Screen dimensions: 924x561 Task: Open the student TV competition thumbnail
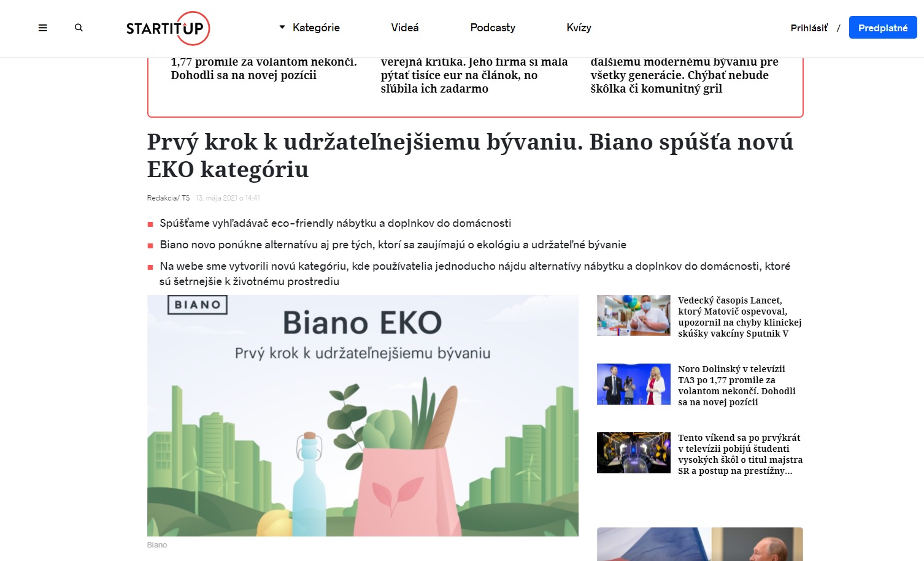634,453
